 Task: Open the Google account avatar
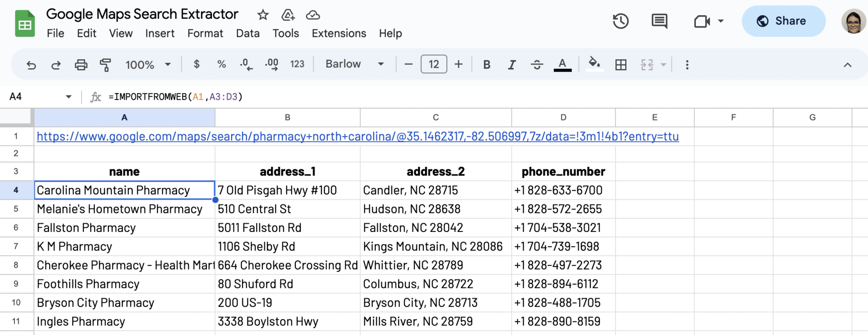(x=853, y=21)
